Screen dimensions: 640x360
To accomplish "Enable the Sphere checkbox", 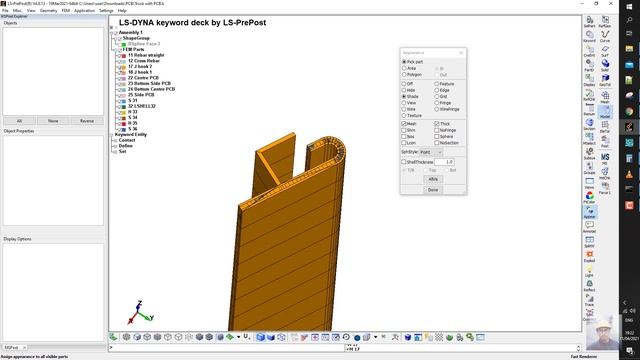I will click(x=437, y=136).
